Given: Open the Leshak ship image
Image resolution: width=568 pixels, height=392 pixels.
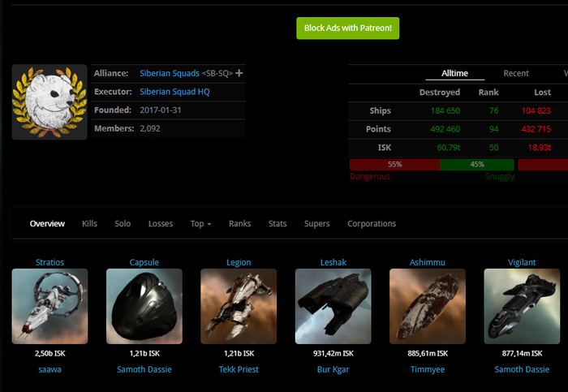Looking at the screenshot, I should click(x=333, y=307).
